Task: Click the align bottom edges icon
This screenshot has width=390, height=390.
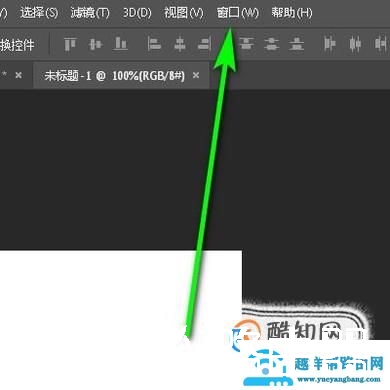Action: point(120,44)
